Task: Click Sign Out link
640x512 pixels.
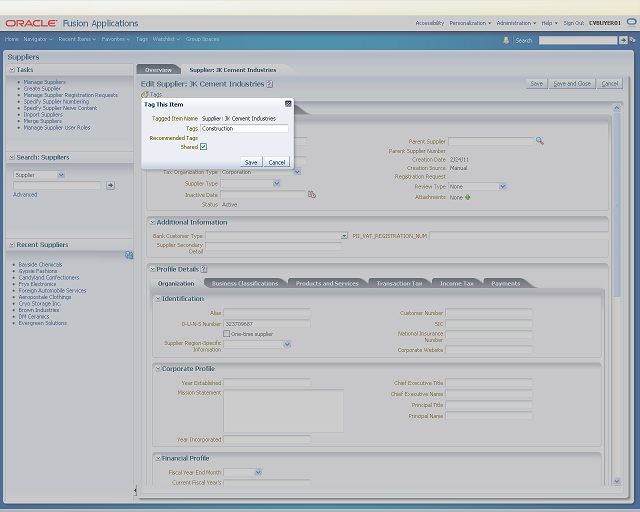Action: click(573, 23)
